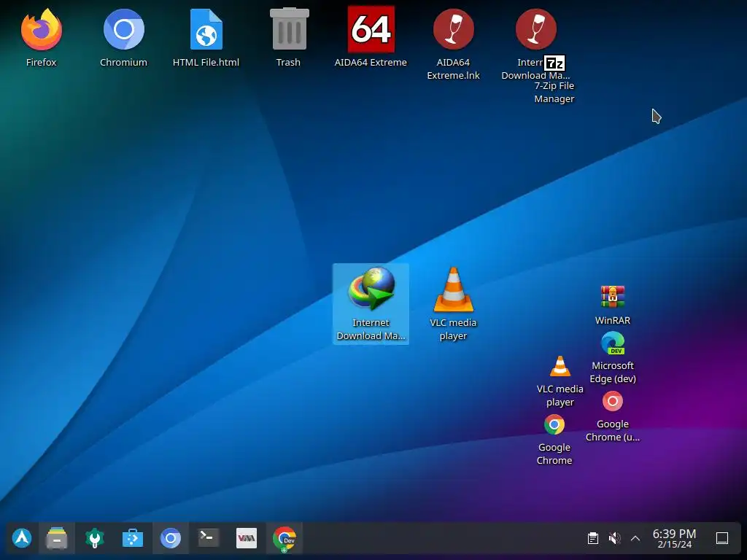Click the Show Desktop button on the panel

[722, 538]
